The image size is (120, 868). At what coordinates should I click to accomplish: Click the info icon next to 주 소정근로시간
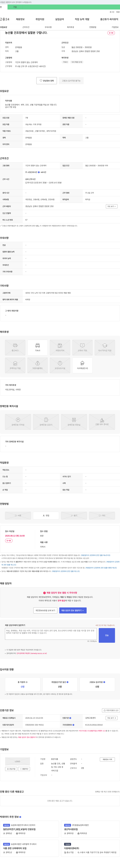point(39,172)
